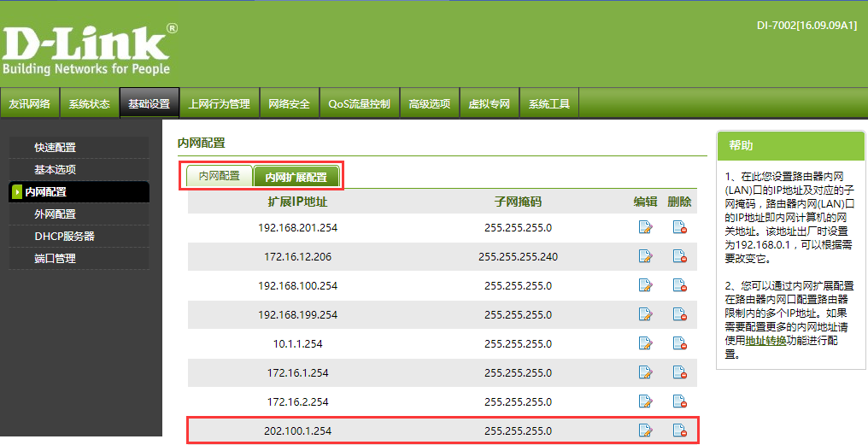Screen dimensions: 868x445
Task: Edit the 172.16.2.254 entry
Action: pos(646,401)
